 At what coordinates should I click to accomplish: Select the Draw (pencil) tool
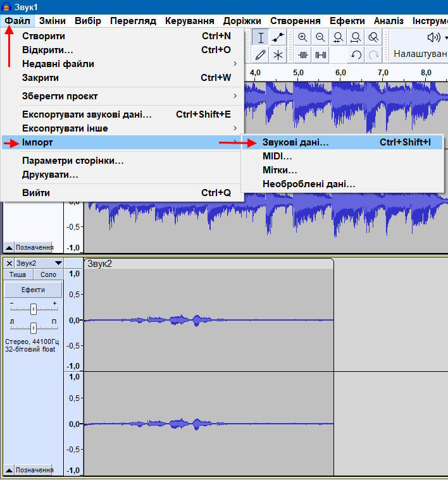coord(261,55)
